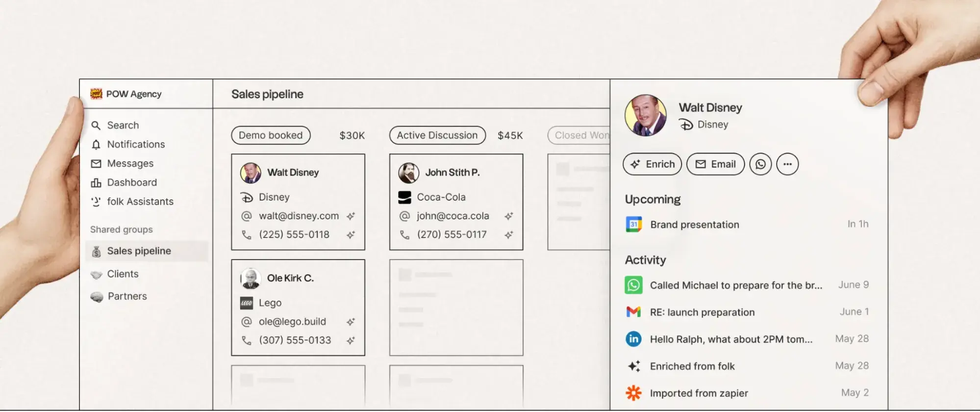Click the John Stith P. card name
Image resolution: width=980 pixels, height=412 pixels.
pos(452,173)
